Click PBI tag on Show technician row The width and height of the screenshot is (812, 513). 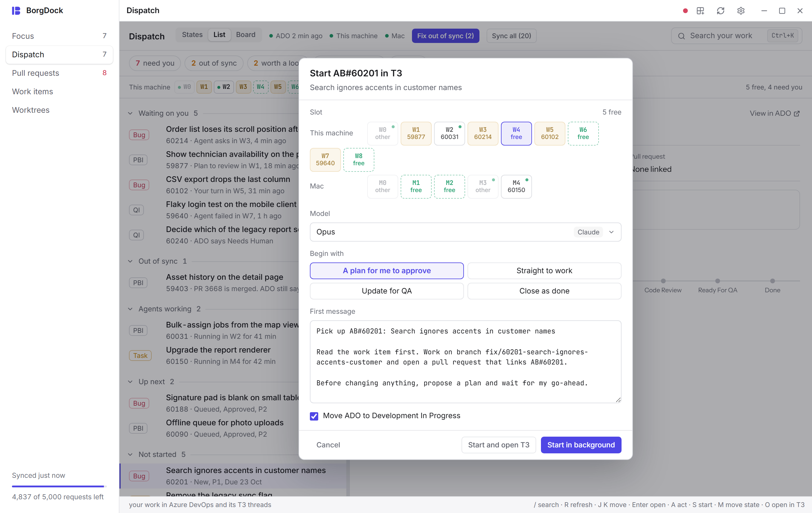pyautogui.click(x=138, y=160)
